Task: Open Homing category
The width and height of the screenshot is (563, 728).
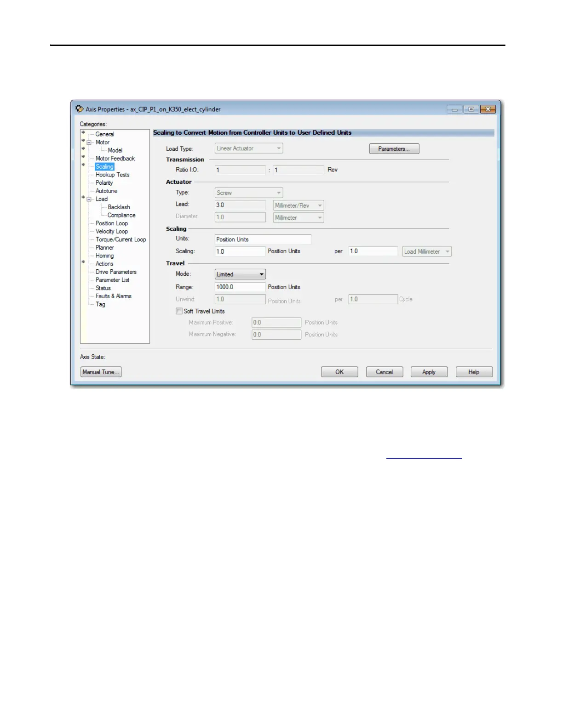Action: click(x=104, y=256)
